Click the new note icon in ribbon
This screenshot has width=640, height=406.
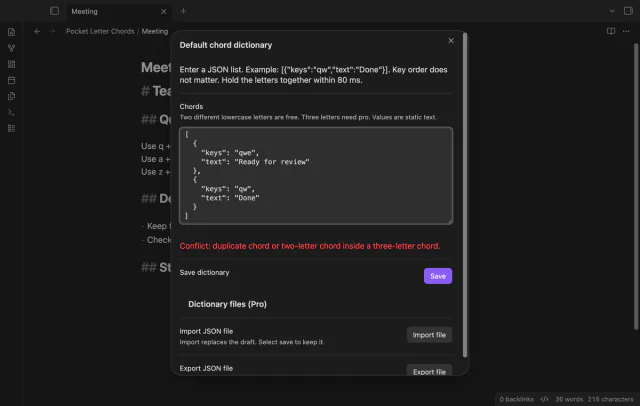point(11,32)
